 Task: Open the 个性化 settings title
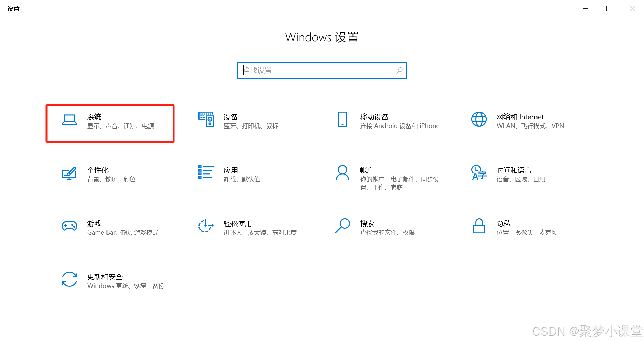[98, 170]
